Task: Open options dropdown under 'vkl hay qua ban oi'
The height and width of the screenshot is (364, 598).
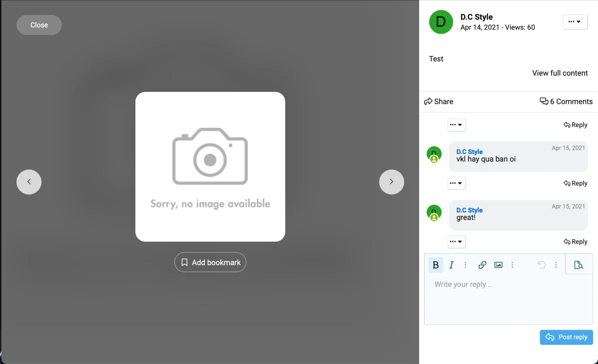Action: [x=457, y=183]
